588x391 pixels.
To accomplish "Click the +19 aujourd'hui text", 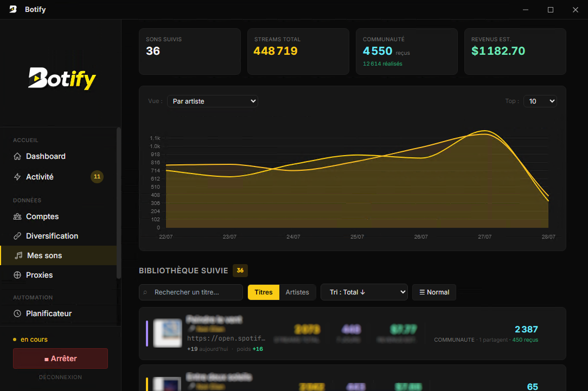I will [x=207, y=349].
